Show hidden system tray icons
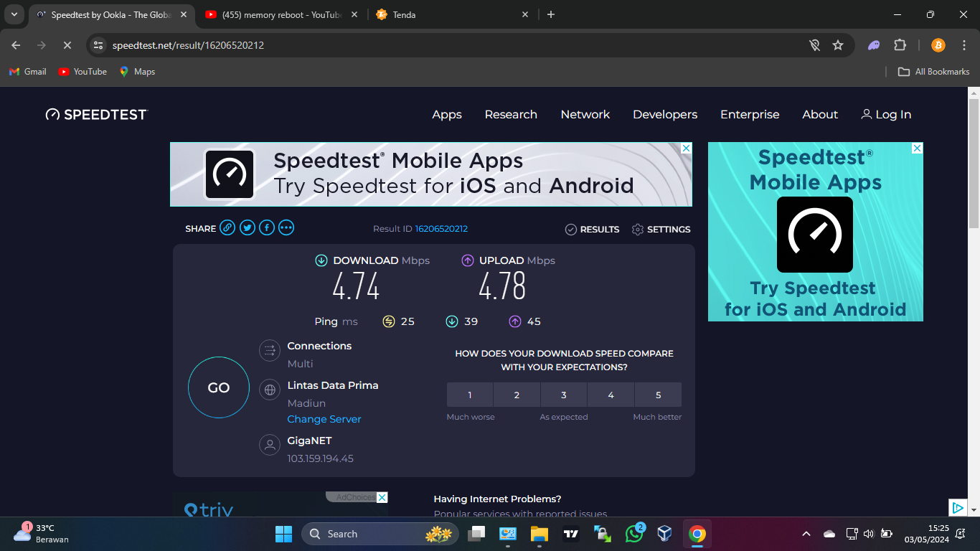Image resolution: width=980 pixels, height=551 pixels. point(806,534)
